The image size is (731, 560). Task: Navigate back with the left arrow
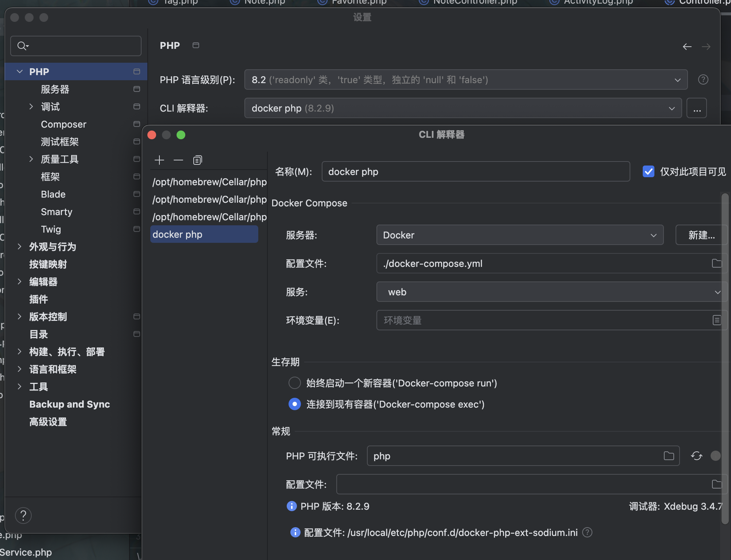point(687,47)
